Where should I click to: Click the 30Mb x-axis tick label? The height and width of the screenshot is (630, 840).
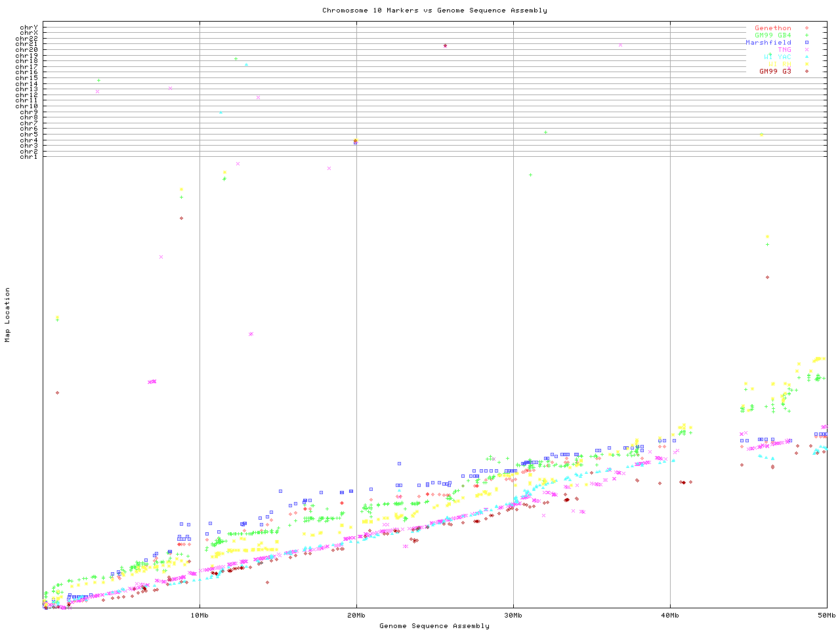(513, 616)
